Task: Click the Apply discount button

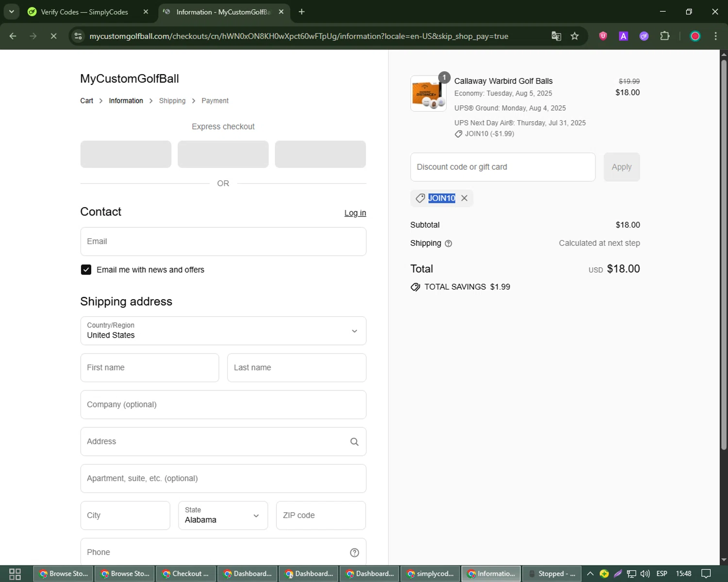Action: (x=622, y=167)
